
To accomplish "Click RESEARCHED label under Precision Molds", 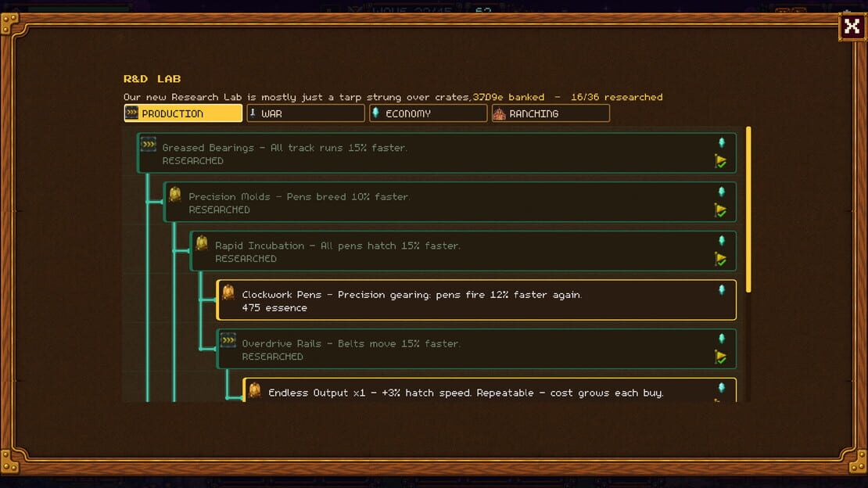I will [219, 210].
